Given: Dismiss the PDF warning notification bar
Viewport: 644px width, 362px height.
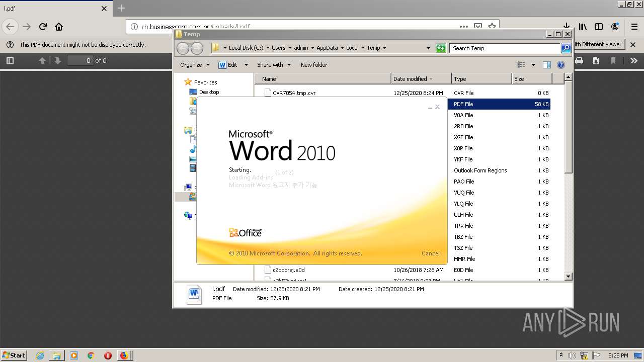Looking at the screenshot, I should pos(633,45).
